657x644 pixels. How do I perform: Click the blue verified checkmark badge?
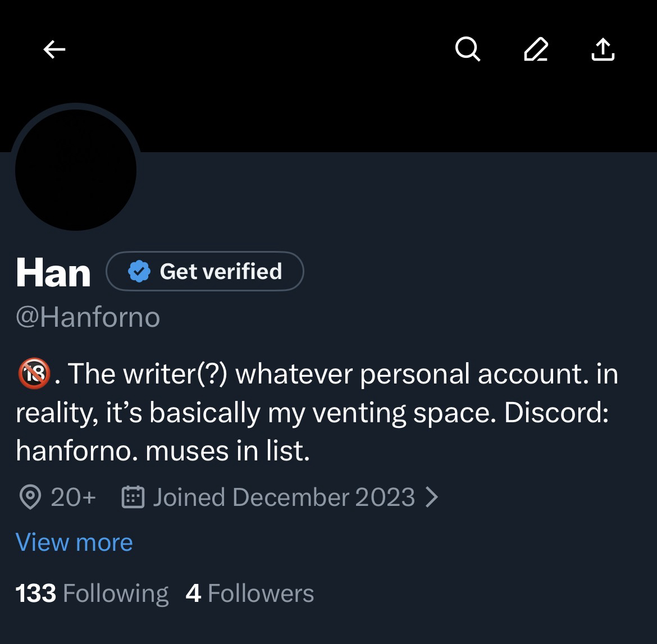pyautogui.click(x=139, y=272)
